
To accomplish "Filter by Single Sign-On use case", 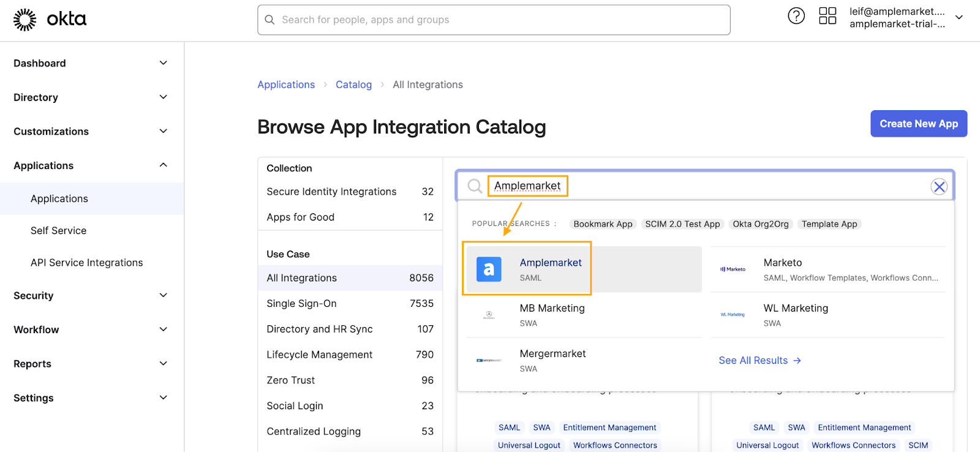I will (301, 303).
